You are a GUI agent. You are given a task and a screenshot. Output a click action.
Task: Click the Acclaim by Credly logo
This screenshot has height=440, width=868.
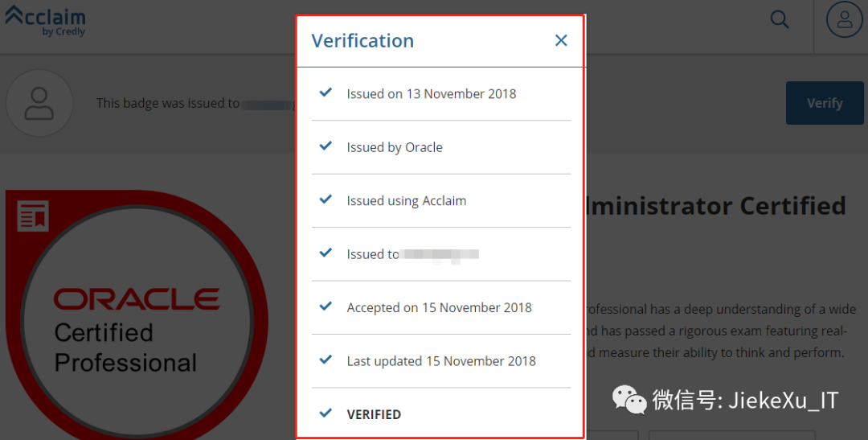(x=45, y=20)
